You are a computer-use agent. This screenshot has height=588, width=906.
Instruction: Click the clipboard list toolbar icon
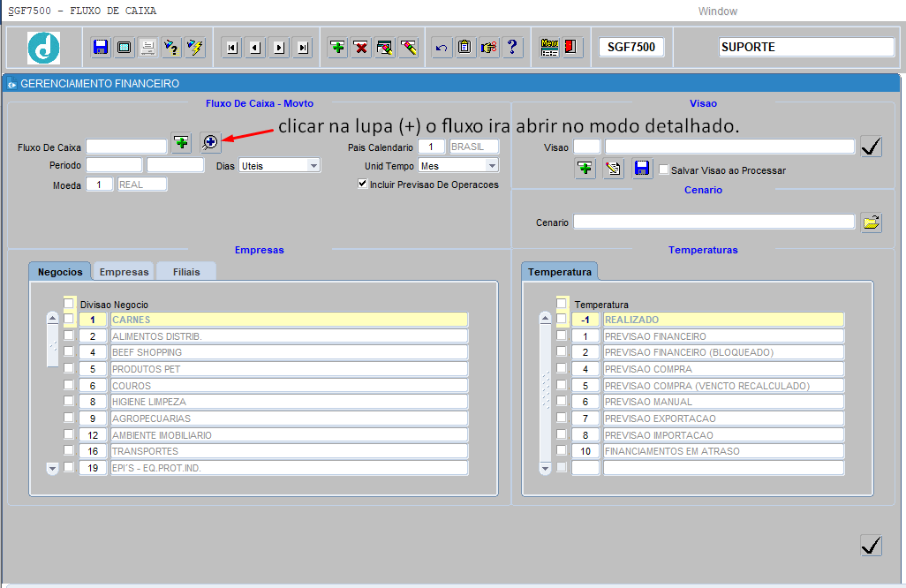[464, 47]
